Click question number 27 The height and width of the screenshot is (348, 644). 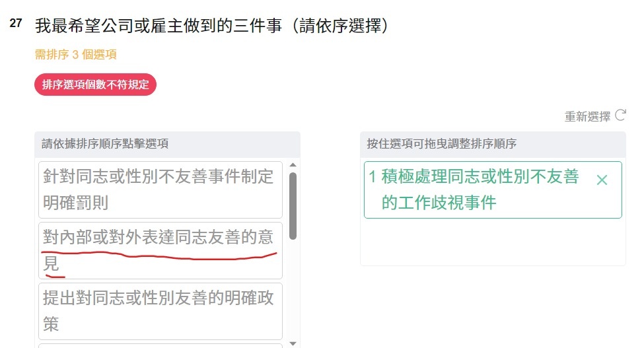16,23
